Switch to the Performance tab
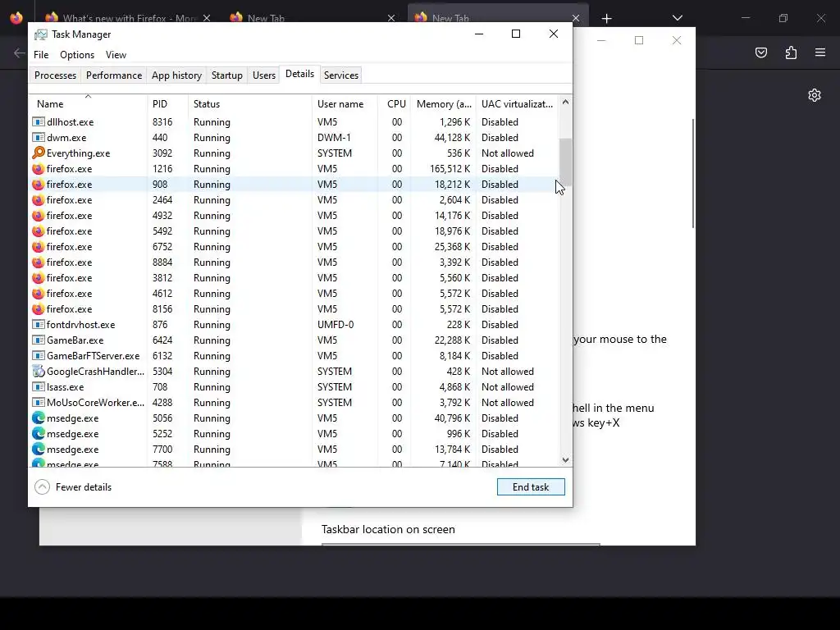The width and height of the screenshot is (840, 630). pos(114,75)
